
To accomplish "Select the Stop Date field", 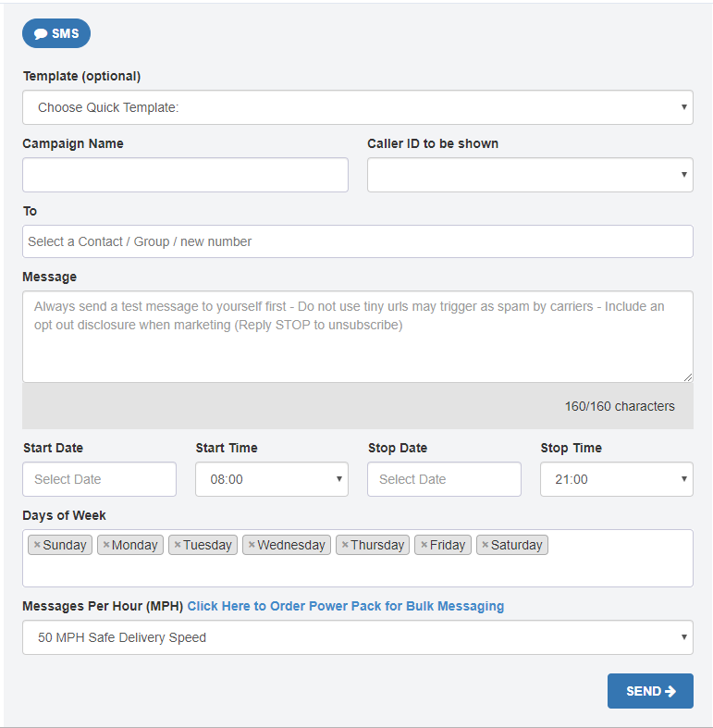I will tap(444, 479).
